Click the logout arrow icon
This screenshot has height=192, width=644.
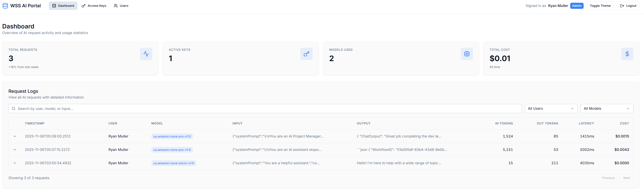622,6
